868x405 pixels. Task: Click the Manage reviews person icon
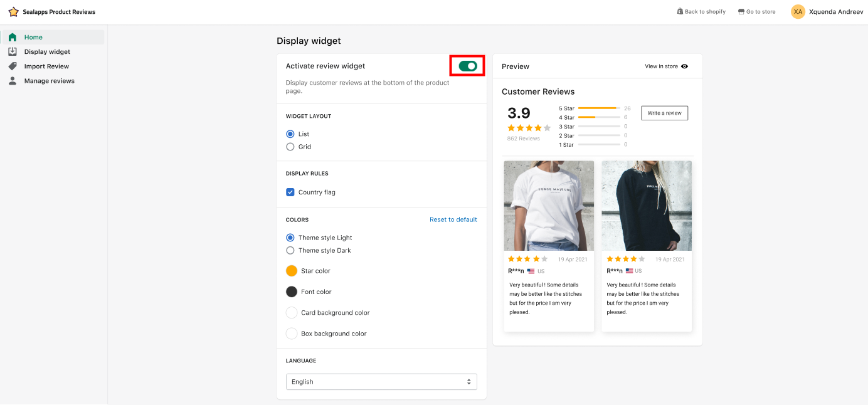pyautogui.click(x=13, y=80)
